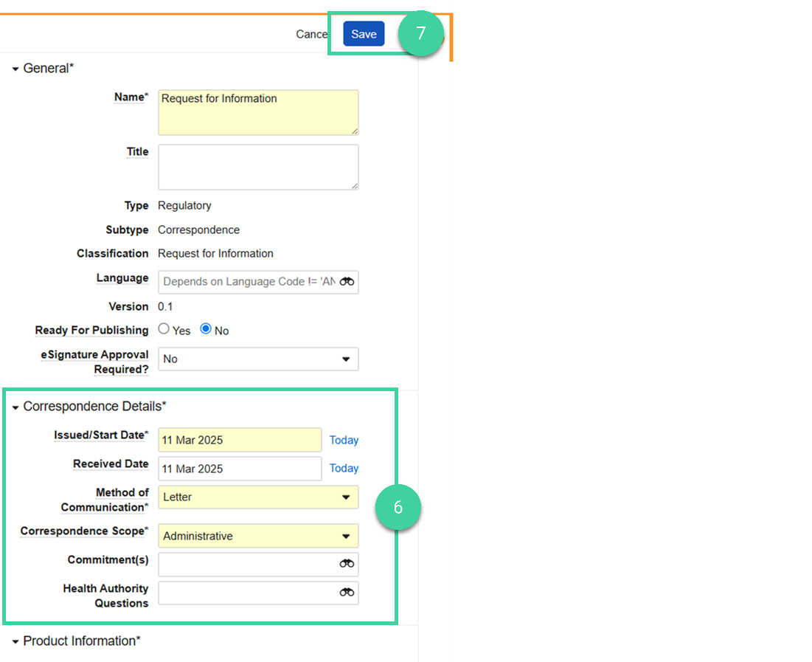Click the Version value 0.1

tap(165, 307)
